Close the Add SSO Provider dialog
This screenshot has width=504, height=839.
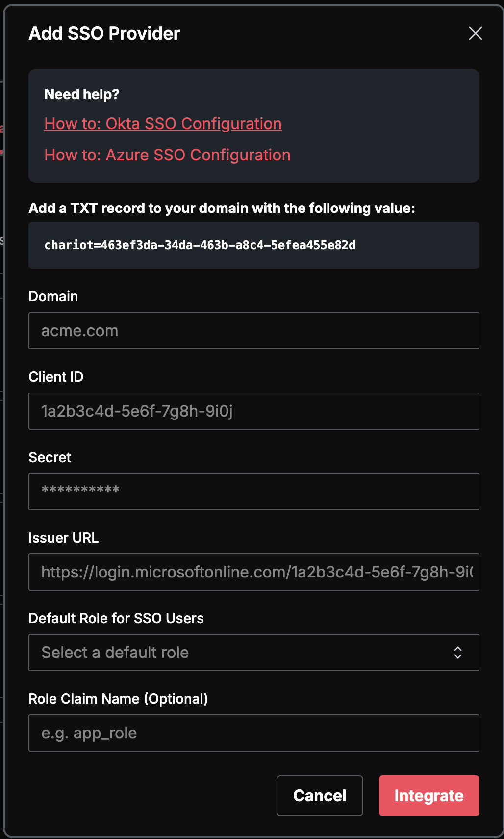475,33
